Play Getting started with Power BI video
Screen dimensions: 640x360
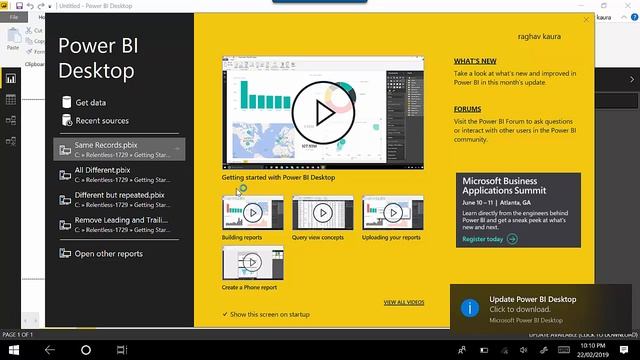[323, 113]
